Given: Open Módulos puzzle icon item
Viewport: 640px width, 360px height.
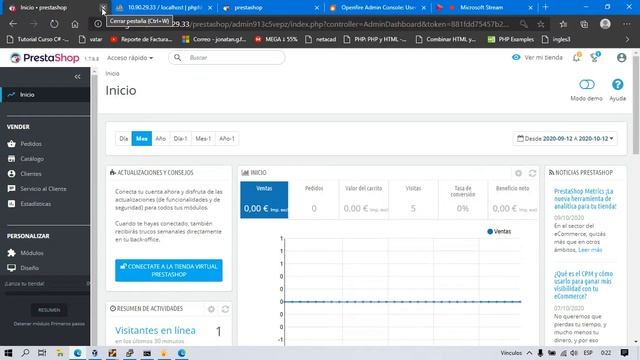Looking at the screenshot, I should [x=32, y=253].
